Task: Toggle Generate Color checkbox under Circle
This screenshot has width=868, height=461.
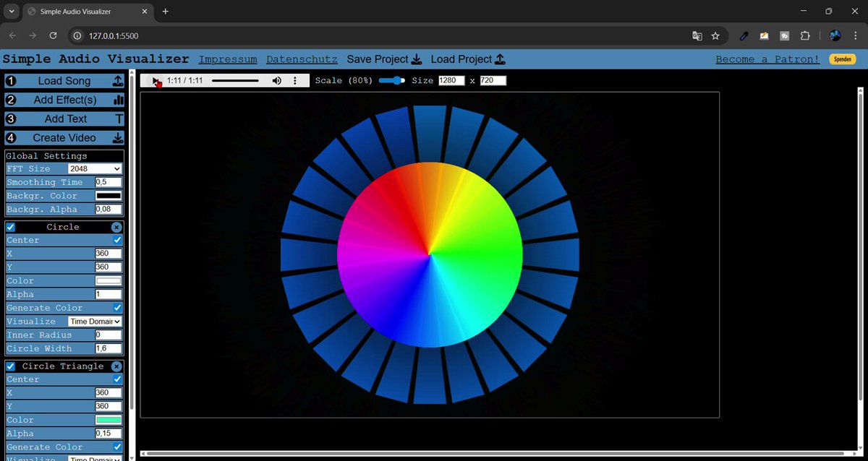Action: coord(118,308)
